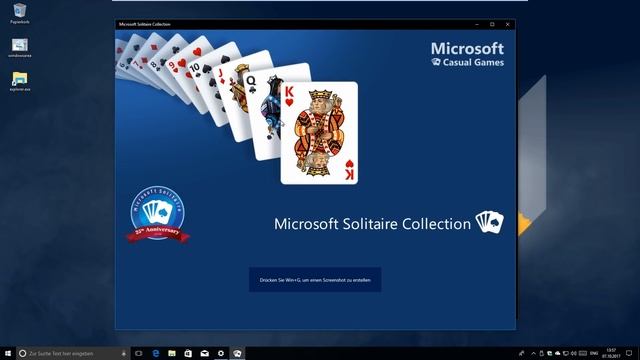Click the OneDrive cloud tray icon
The image size is (640, 360).
click(558, 353)
